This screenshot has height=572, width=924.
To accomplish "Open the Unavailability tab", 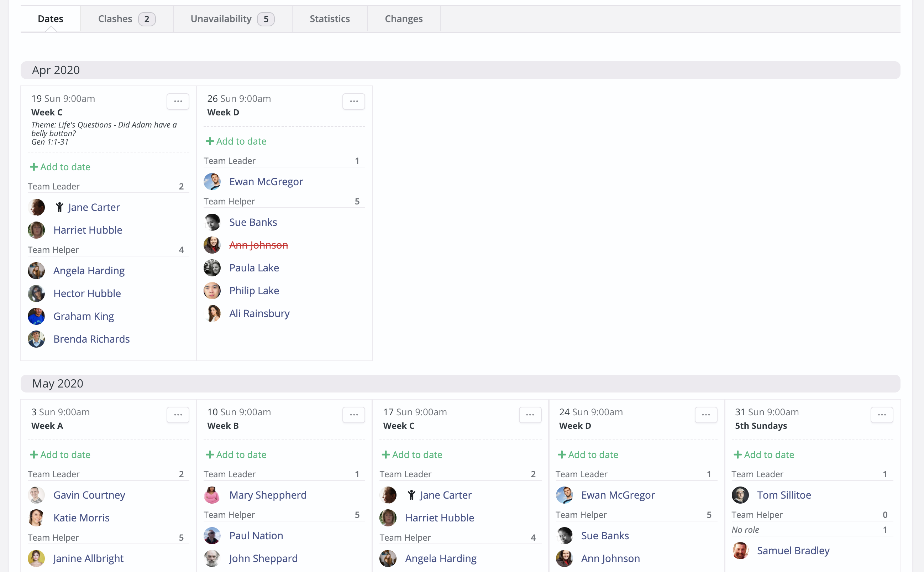I will click(232, 19).
